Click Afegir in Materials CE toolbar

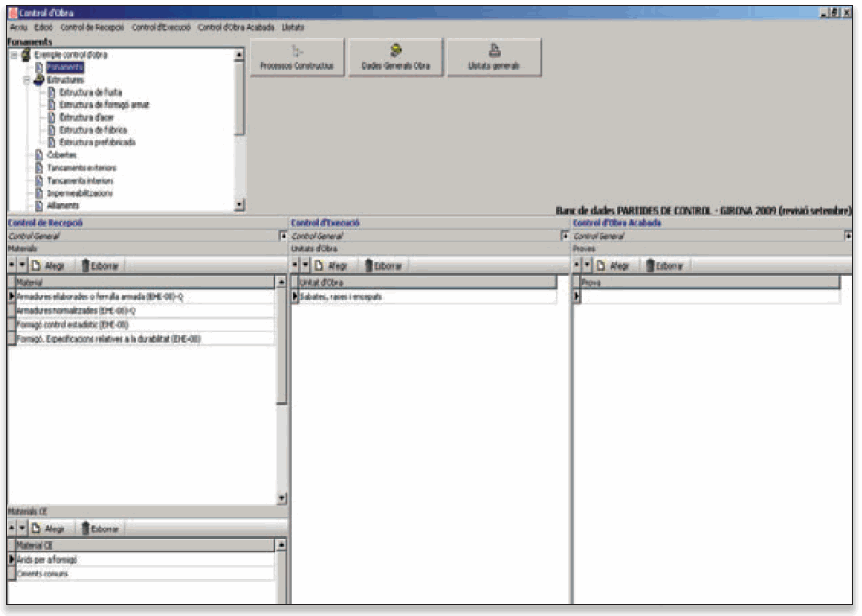50,529
